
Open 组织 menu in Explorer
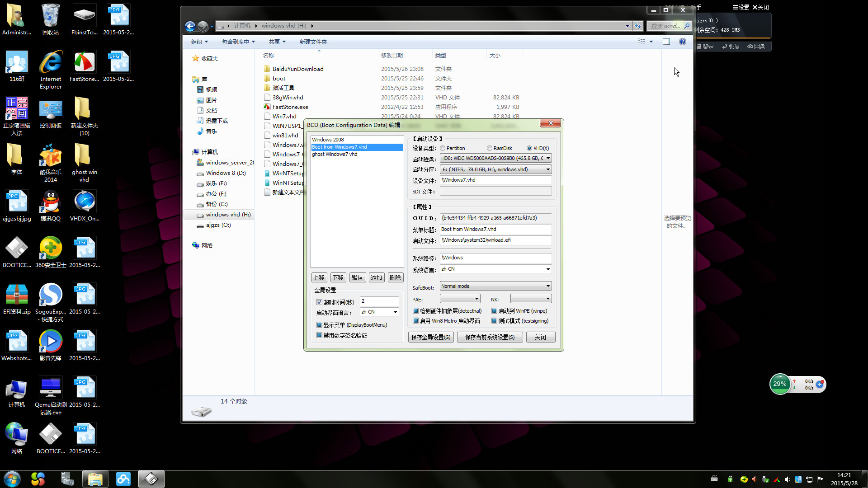click(x=199, y=42)
